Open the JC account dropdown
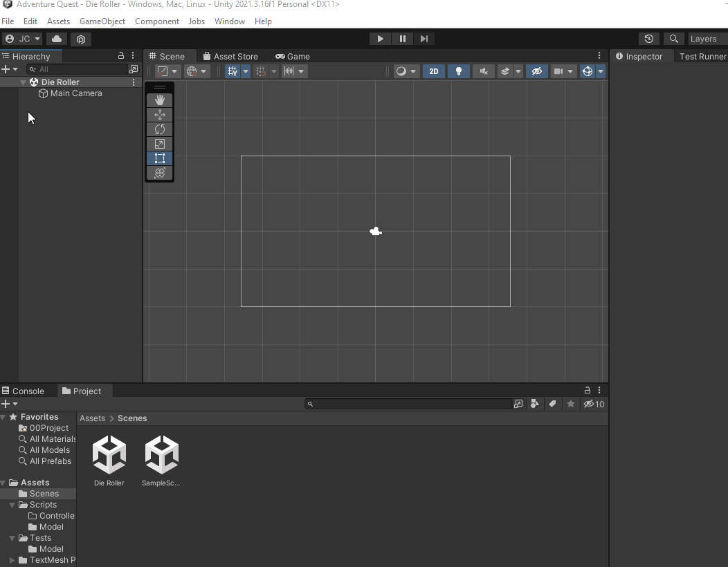The width and height of the screenshot is (728, 567). (x=22, y=39)
